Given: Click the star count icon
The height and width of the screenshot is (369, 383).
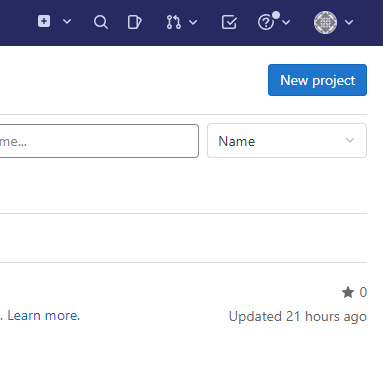Looking at the screenshot, I should click(x=348, y=292).
